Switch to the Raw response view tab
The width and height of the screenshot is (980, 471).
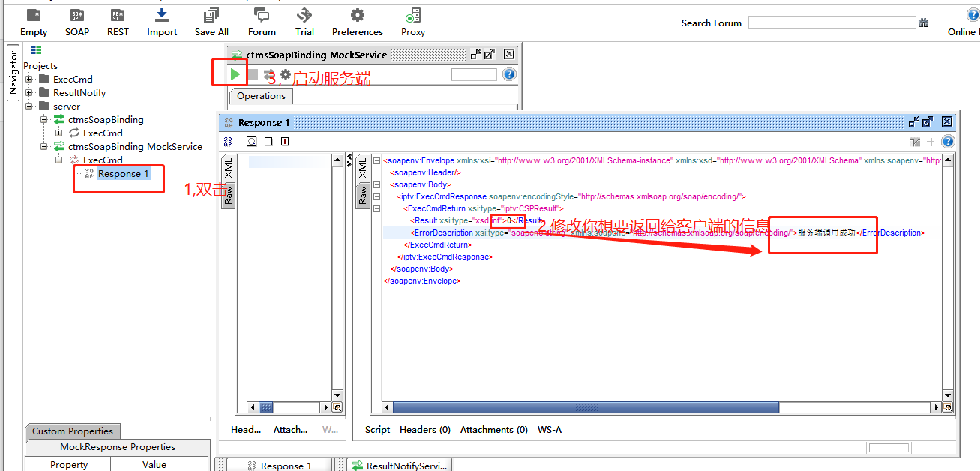[x=363, y=195]
